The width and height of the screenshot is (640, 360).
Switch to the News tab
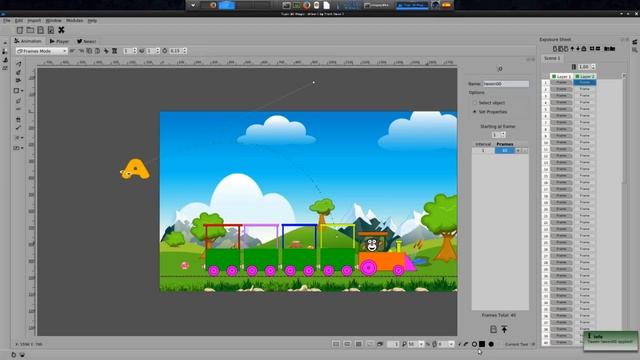(x=87, y=41)
